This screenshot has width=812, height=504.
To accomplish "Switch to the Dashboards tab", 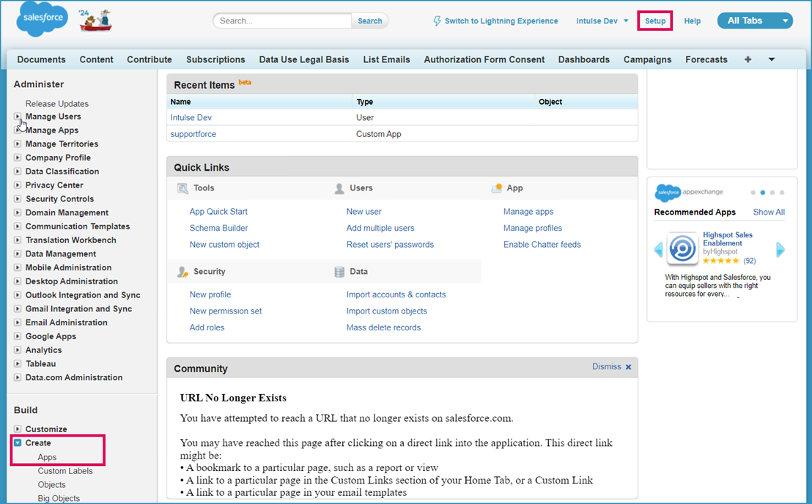I will pyautogui.click(x=583, y=59).
